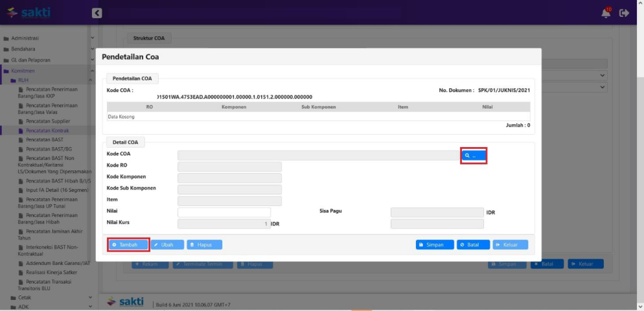Screen dimensions: 644x311
Task: Save with the Simpan button in dialog
Action: [x=435, y=244]
